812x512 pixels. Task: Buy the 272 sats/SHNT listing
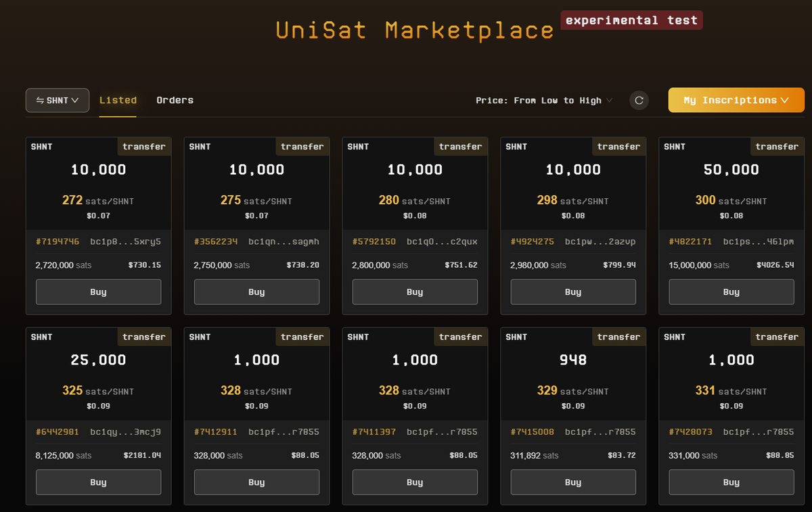(x=98, y=292)
